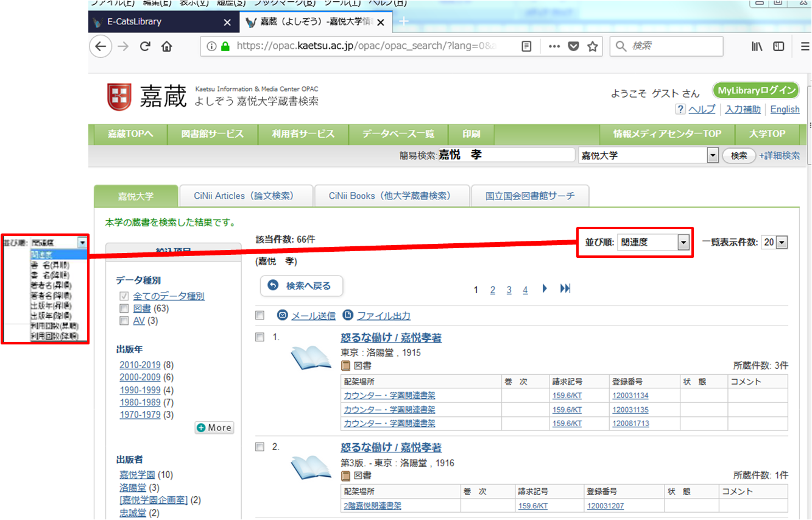
Task: Toggle reader view in the address bar
Action: [x=527, y=46]
